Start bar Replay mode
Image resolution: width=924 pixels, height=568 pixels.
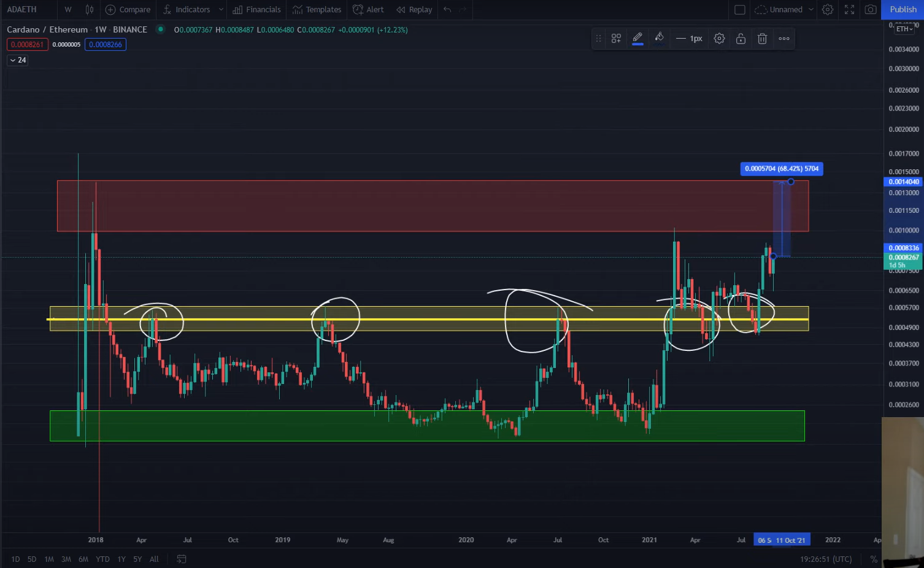(x=414, y=9)
